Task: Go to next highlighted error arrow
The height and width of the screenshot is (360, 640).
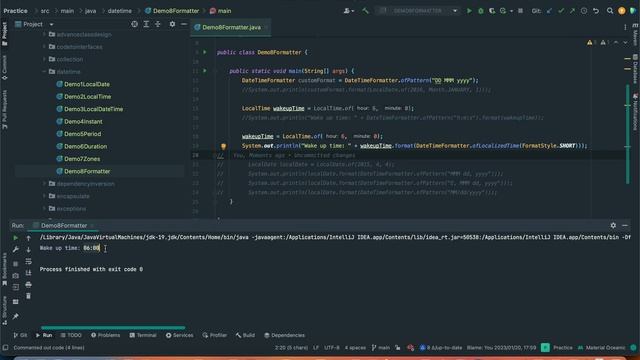Action: [625, 42]
